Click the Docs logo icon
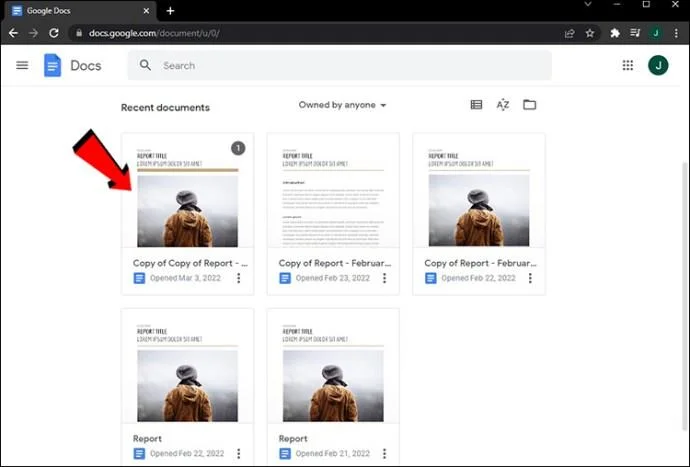This screenshot has height=467, width=690. (x=52, y=65)
